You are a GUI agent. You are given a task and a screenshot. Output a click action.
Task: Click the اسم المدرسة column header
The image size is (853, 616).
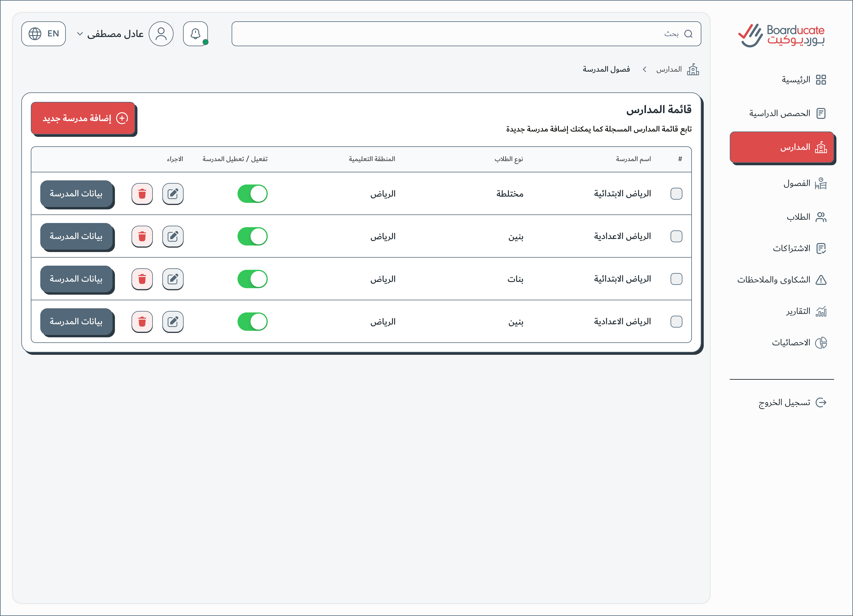click(633, 159)
